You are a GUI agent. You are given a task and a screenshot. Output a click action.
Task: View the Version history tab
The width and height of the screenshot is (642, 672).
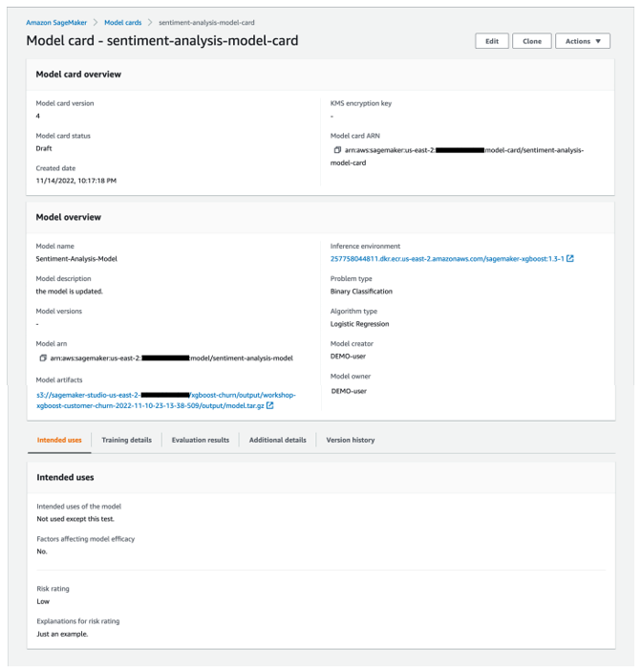(351, 440)
